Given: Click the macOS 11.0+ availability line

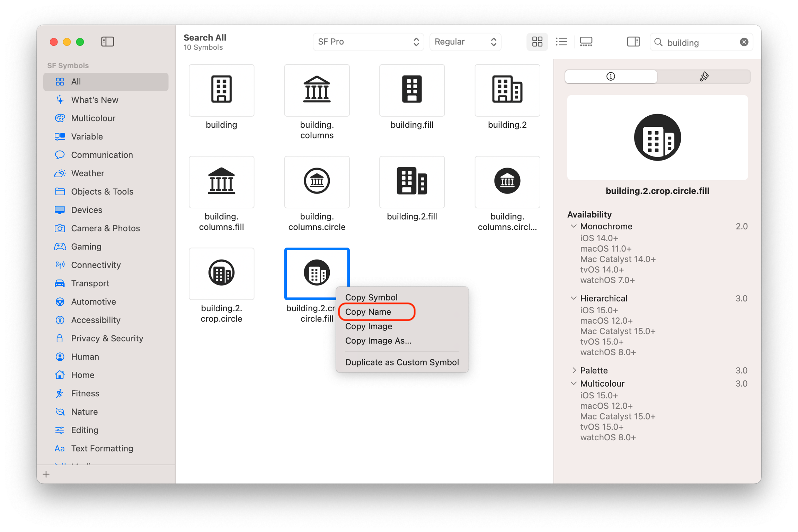Looking at the screenshot, I should [606, 249].
